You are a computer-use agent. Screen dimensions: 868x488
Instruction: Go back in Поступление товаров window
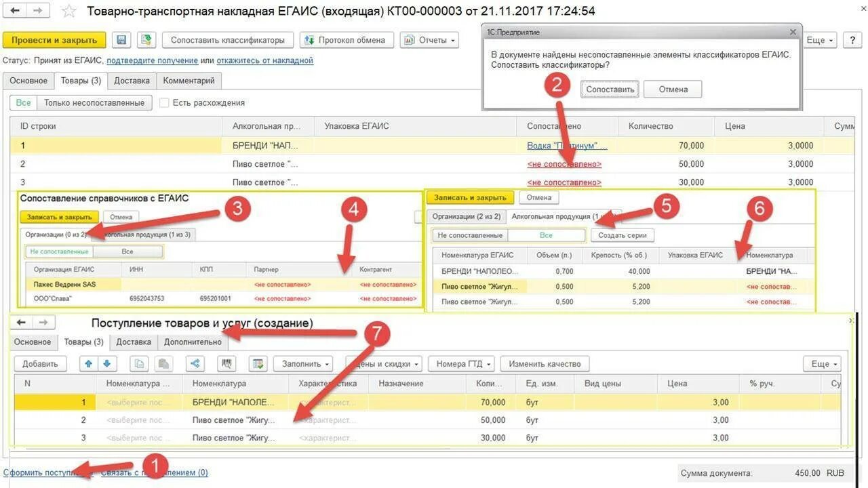pyautogui.click(x=22, y=323)
